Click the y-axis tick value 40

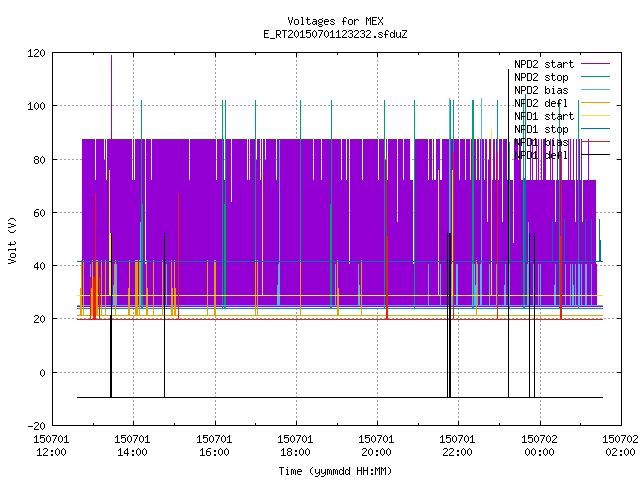[x=39, y=266]
